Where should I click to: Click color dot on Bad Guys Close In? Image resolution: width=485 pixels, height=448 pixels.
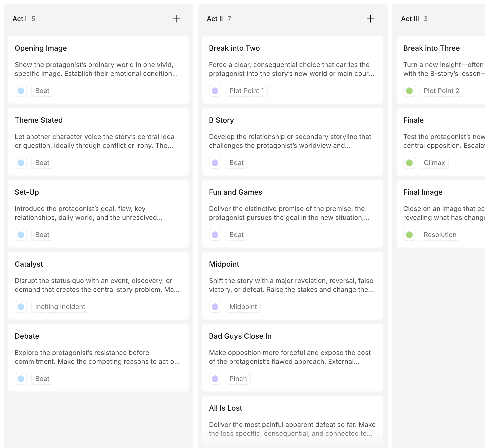[215, 379]
